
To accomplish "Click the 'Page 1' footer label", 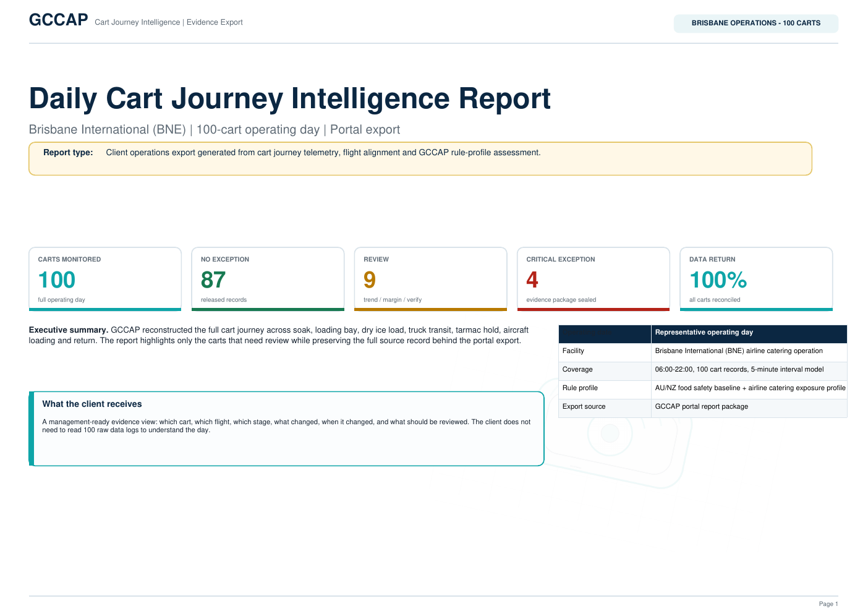I will [x=828, y=604].
